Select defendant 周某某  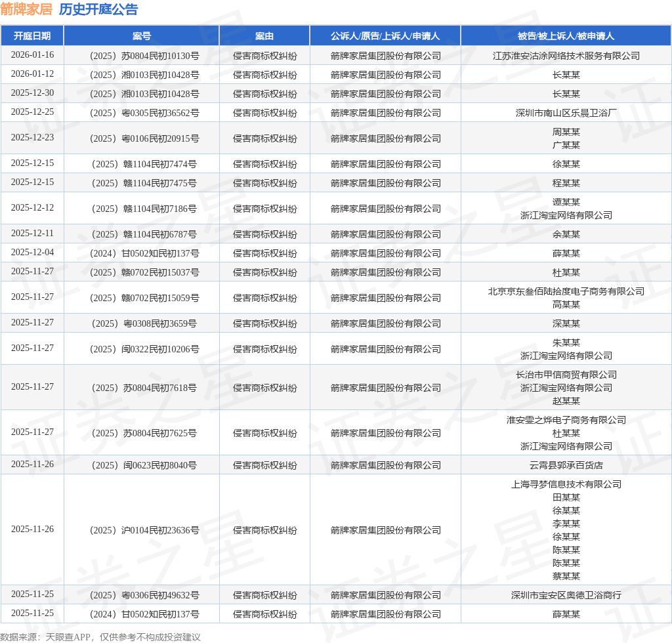coord(566,132)
